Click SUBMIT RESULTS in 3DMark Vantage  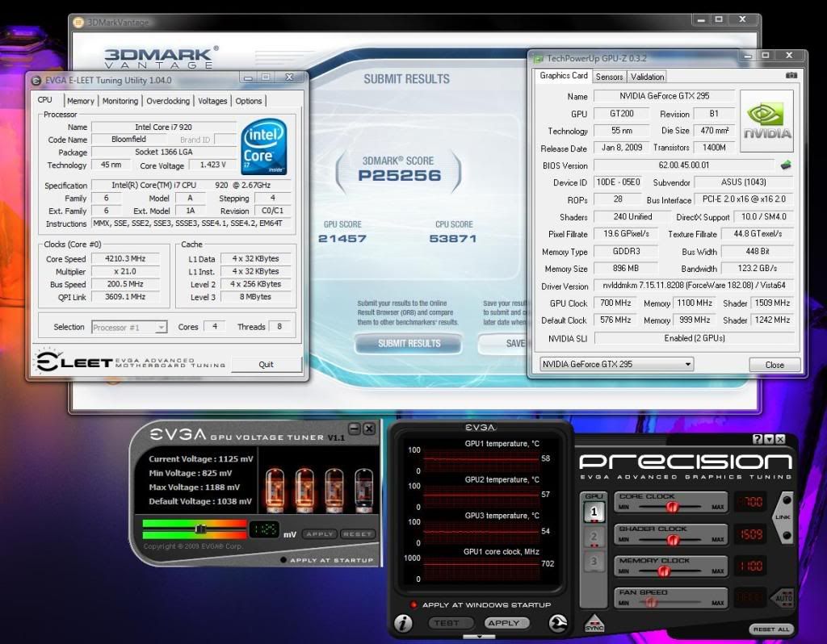point(409,344)
